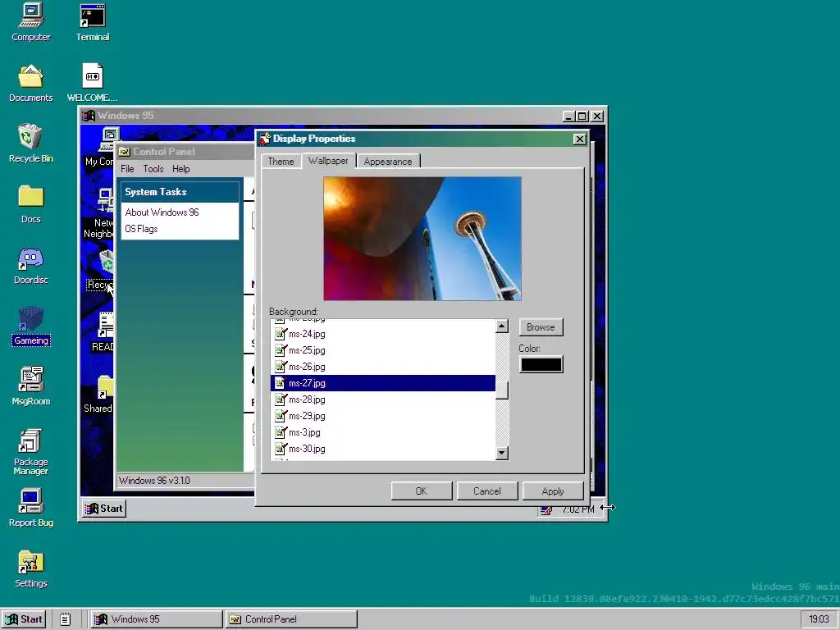Click the main Start button on the outer taskbar
The image size is (840, 630).
point(24,619)
